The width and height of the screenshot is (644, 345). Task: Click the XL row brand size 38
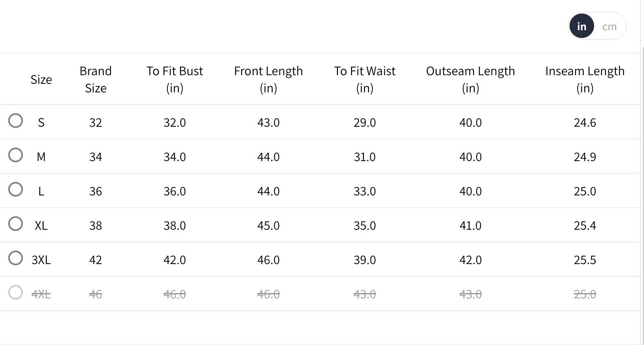click(96, 226)
